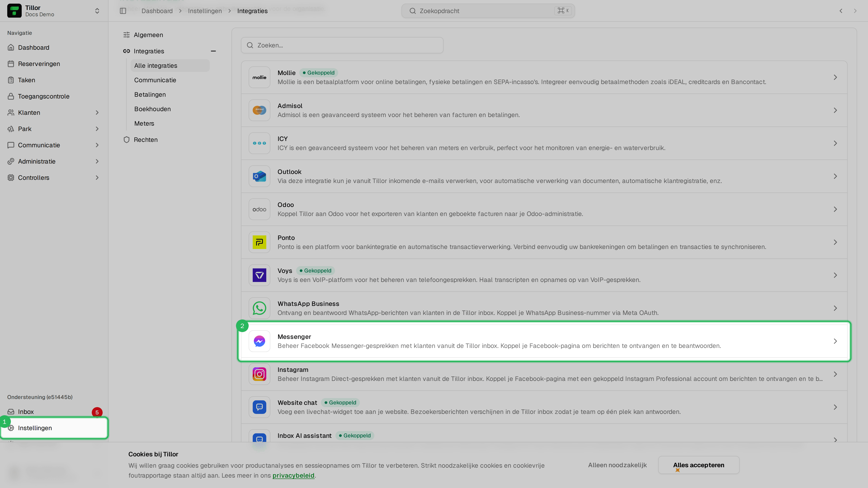This screenshot has width=868, height=488.
Task: Click Ondersteuning (e51445b) label
Action: [x=40, y=397]
